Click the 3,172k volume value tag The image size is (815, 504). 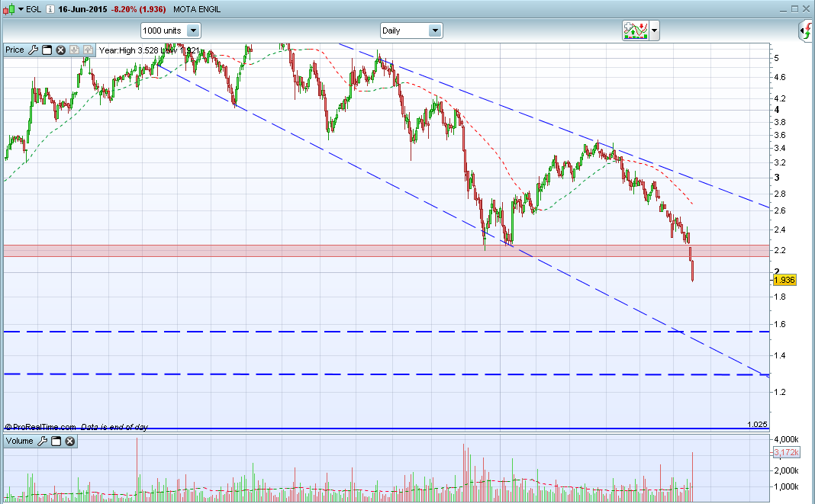[786, 453]
